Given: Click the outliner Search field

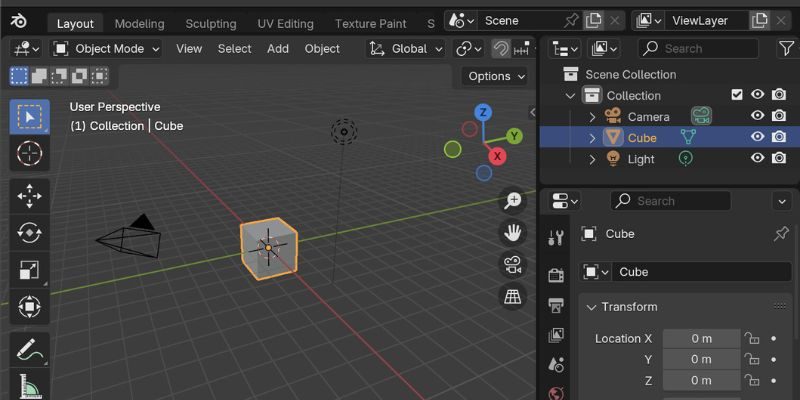Looking at the screenshot, I should point(698,48).
